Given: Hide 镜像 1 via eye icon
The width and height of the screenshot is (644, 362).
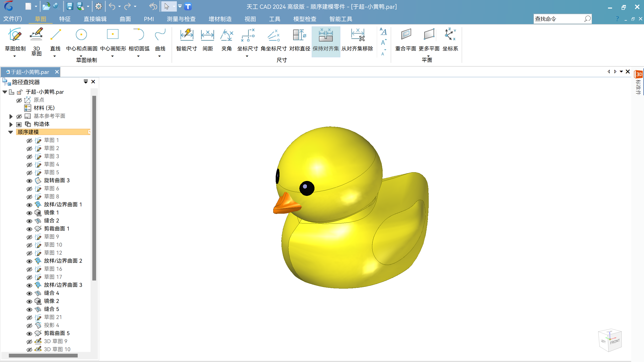Looking at the screenshot, I should click(x=29, y=213).
